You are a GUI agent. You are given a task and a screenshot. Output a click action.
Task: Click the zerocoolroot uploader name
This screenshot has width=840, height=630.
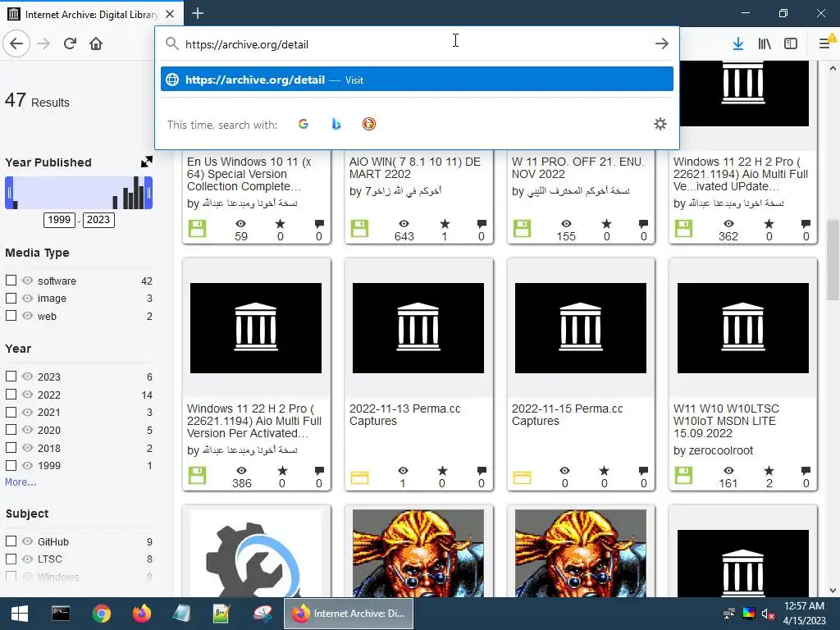(720, 450)
